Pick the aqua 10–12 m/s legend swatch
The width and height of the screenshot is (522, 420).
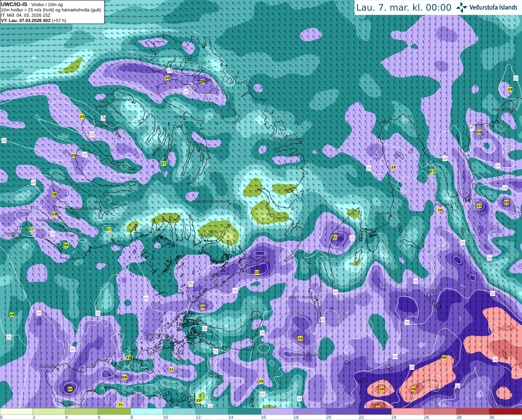(x=179, y=411)
